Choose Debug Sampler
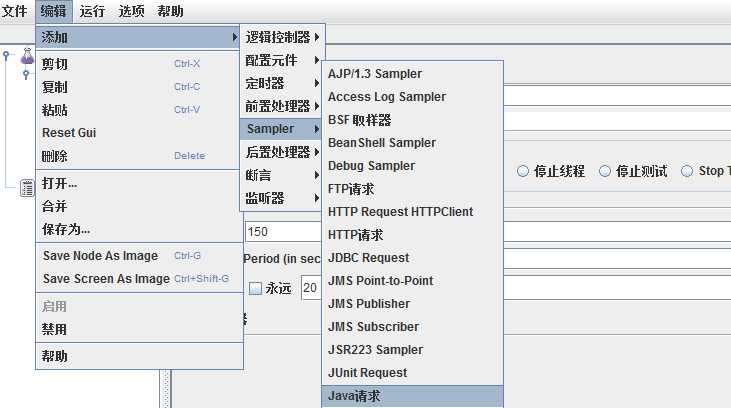 click(x=413, y=166)
